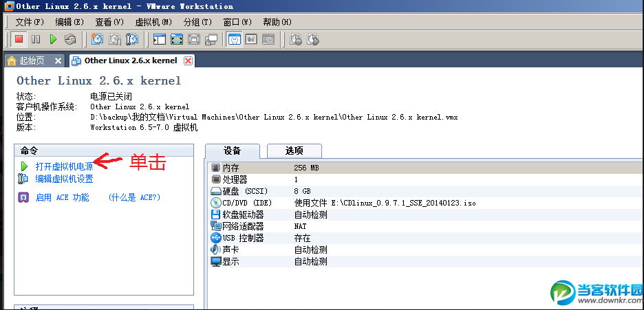Open the 文件(F) menu
Image resolution: width=644 pixels, height=310 pixels.
tap(30, 22)
